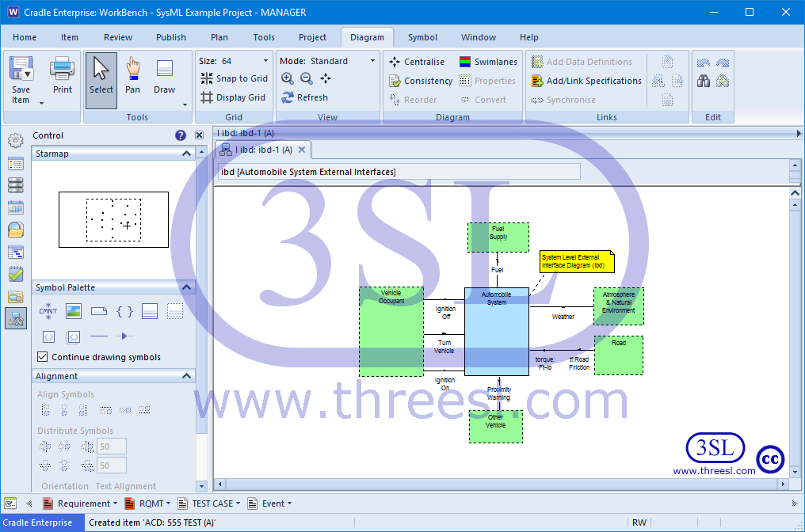Screen dimensions: 805x532
Task: Click the Atmosphere & Natural Environment block
Action: click(x=619, y=306)
